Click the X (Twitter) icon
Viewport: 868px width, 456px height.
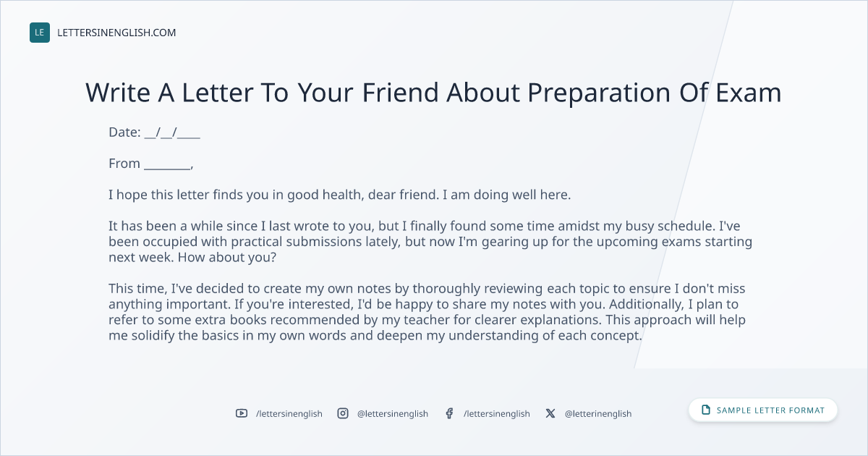point(550,413)
